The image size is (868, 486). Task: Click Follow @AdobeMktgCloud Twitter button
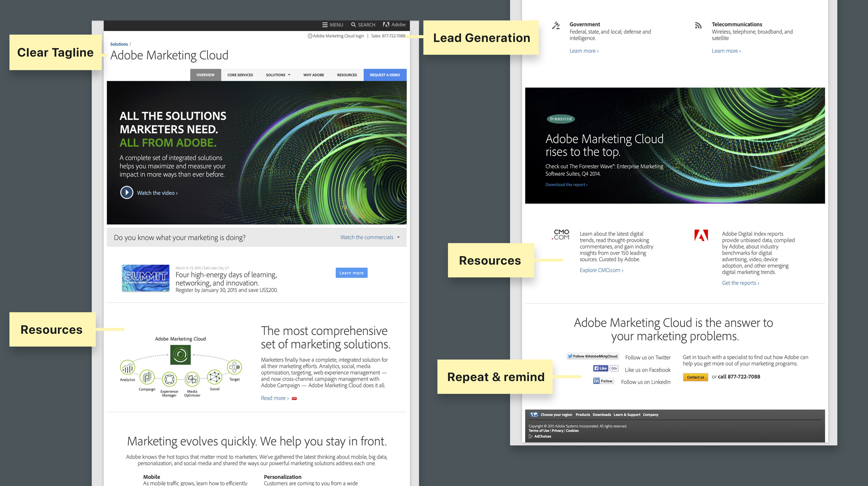pyautogui.click(x=593, y=356)
